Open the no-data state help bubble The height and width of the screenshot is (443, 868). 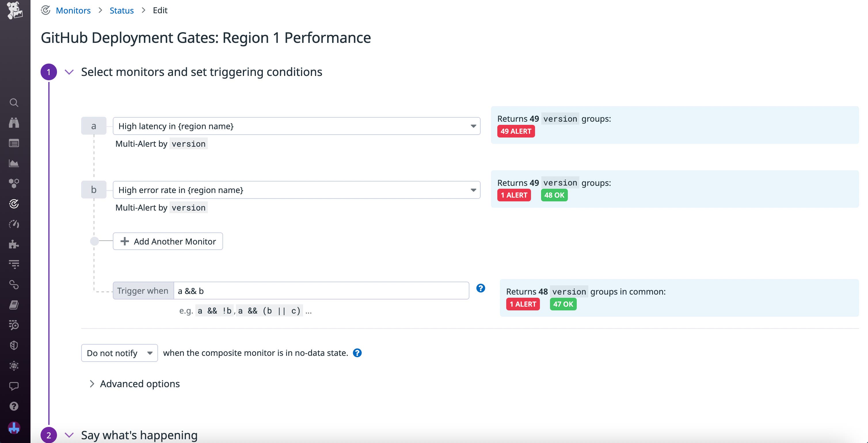click(x=357, y=353)
